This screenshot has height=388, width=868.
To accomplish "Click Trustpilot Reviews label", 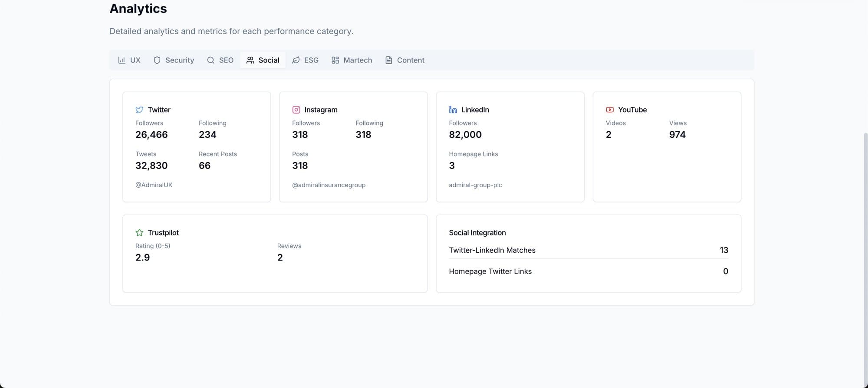I will (289, 246).
